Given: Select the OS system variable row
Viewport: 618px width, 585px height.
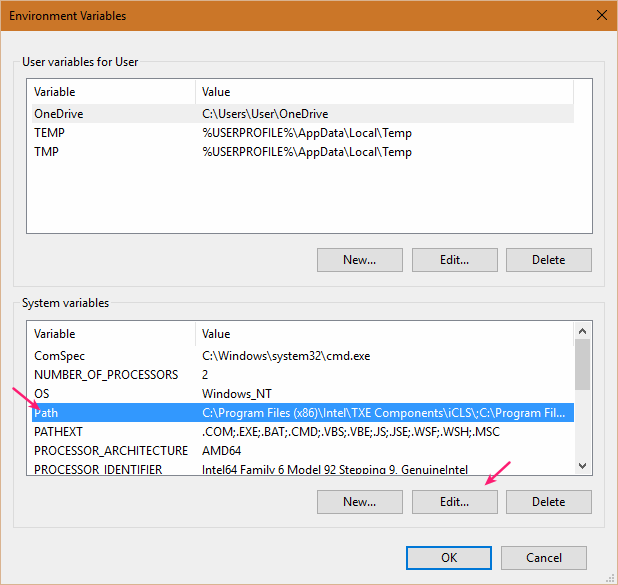Looking at the screenshot, I should tap(42, 394).
